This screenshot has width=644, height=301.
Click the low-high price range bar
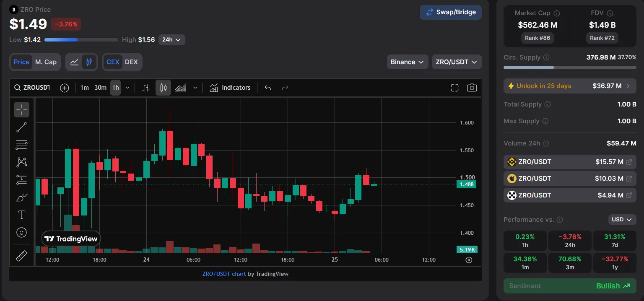point(81,40)
